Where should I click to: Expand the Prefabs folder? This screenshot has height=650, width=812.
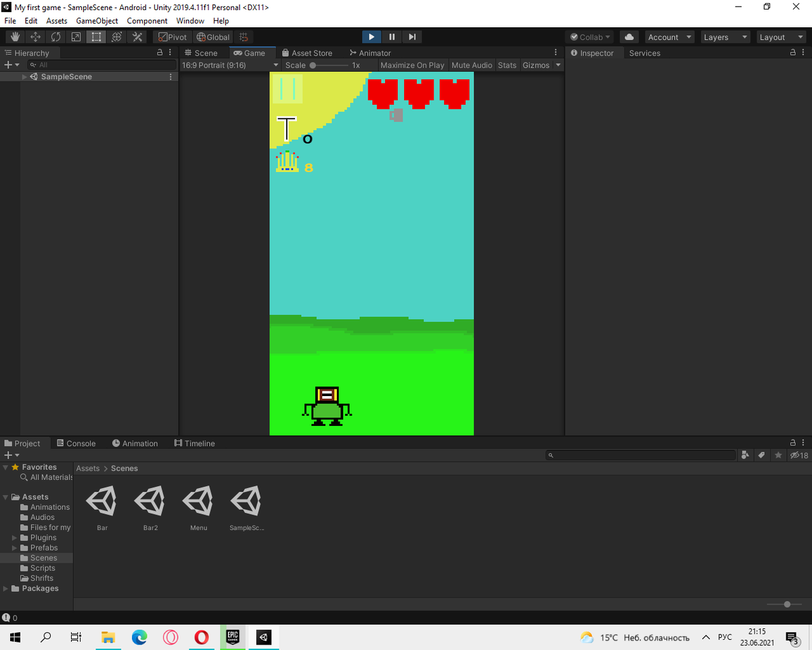[15, 548]
